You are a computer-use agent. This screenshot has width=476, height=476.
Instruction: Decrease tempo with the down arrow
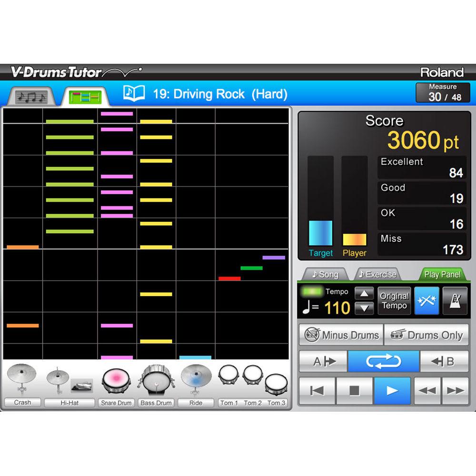[364, 308]
